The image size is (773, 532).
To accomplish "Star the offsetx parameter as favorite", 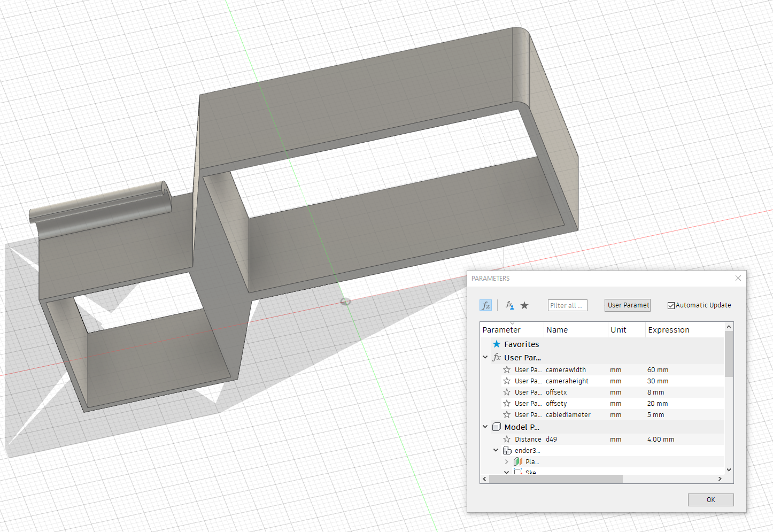I will click(x=507, y=392).
